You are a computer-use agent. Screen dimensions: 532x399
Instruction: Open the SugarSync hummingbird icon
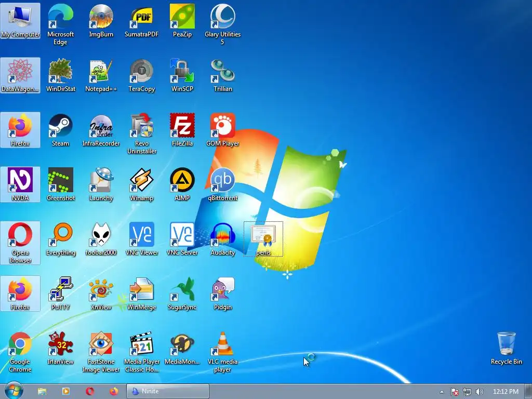click(x=182, y=294)
